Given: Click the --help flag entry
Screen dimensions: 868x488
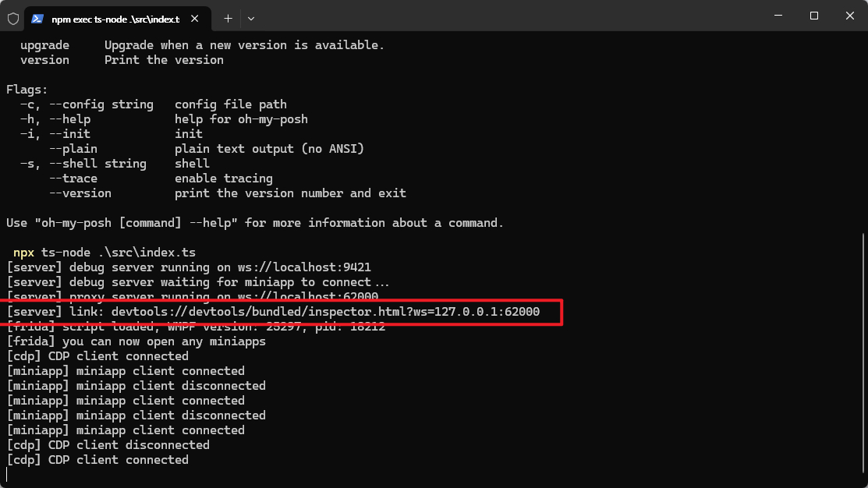Looking at the screenshot, I should click(69, 119).
